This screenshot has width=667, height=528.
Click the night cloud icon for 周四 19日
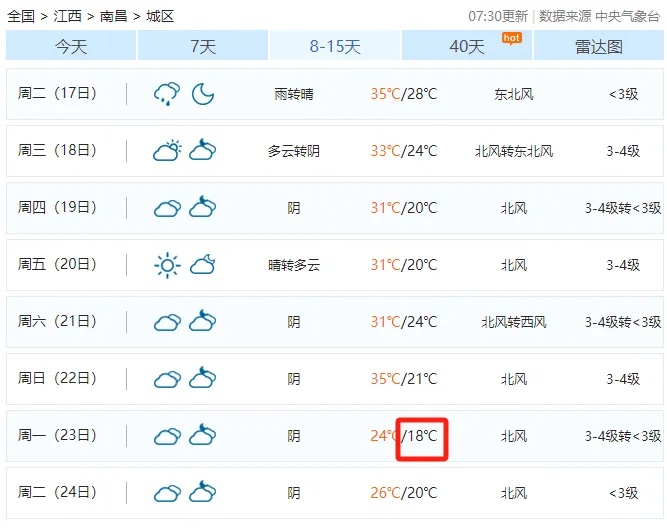202,206
